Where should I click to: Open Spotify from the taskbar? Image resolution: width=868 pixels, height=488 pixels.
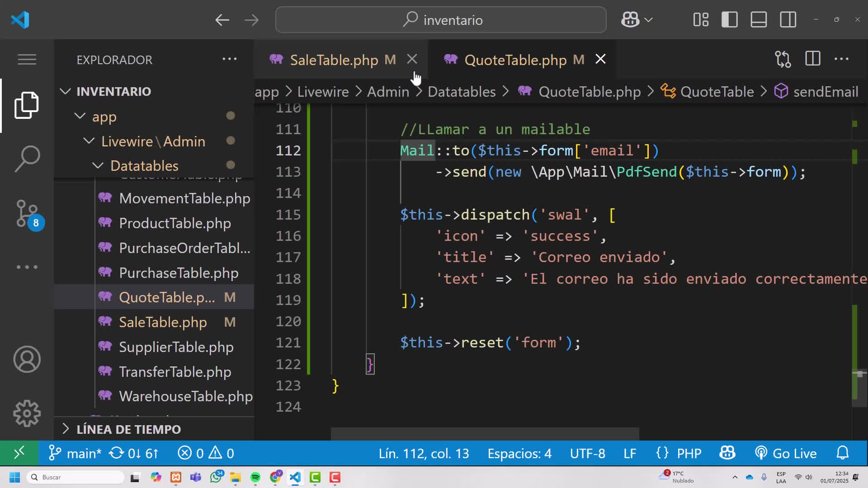[x=255, y=477]
